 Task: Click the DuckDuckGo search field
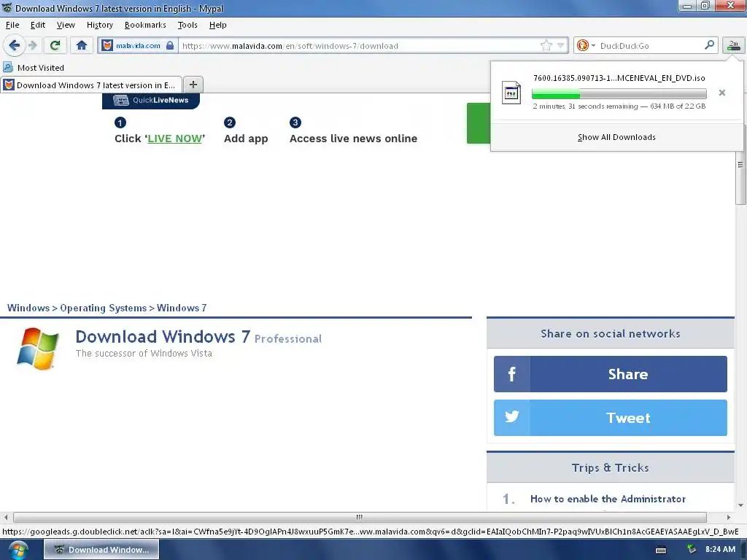tap(650, 46)
